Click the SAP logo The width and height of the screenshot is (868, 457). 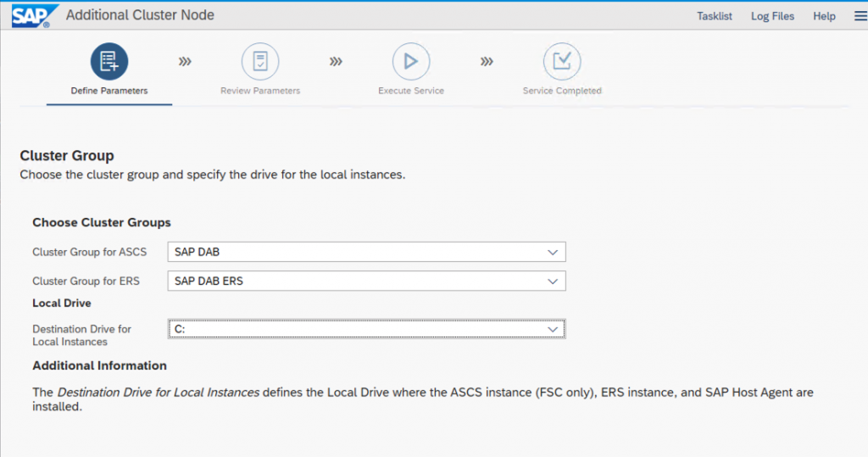(x=34, y=15)
